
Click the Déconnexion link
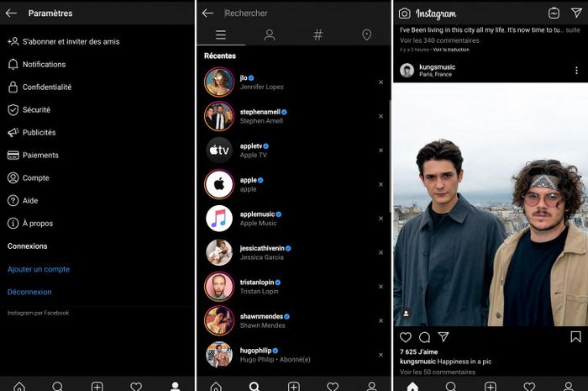[x=29, y=292]
